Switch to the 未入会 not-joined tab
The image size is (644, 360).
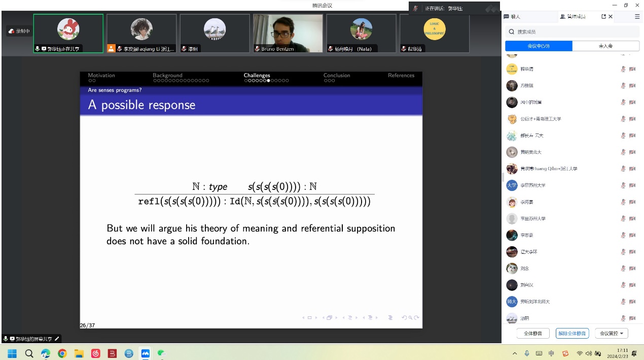(x=606, y=46)
